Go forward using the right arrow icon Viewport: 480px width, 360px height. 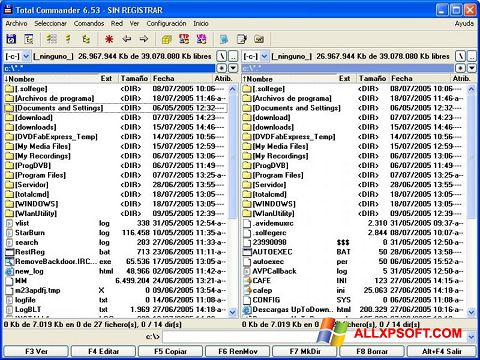(144, 39)
